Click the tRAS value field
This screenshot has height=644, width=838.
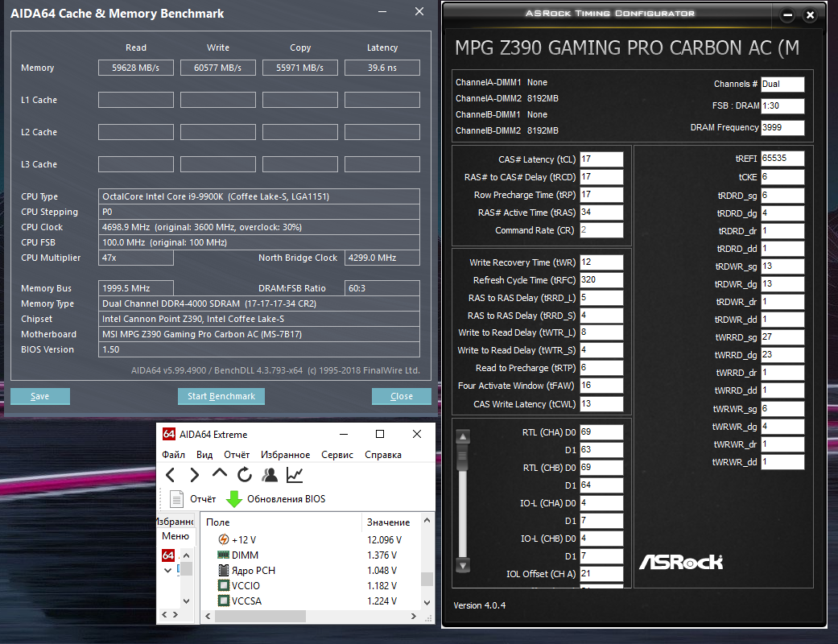(x=601, y=213)
